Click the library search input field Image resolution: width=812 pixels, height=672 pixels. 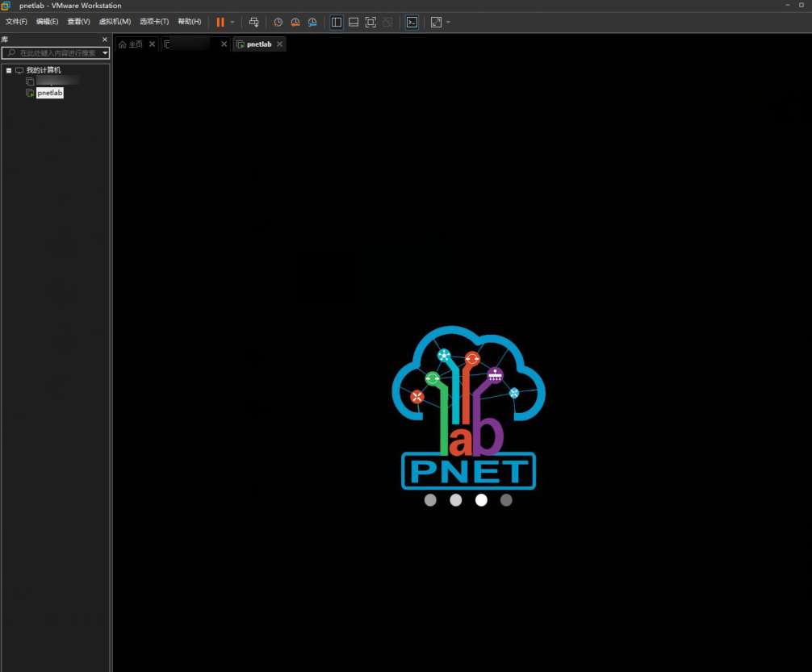point(57,53)
